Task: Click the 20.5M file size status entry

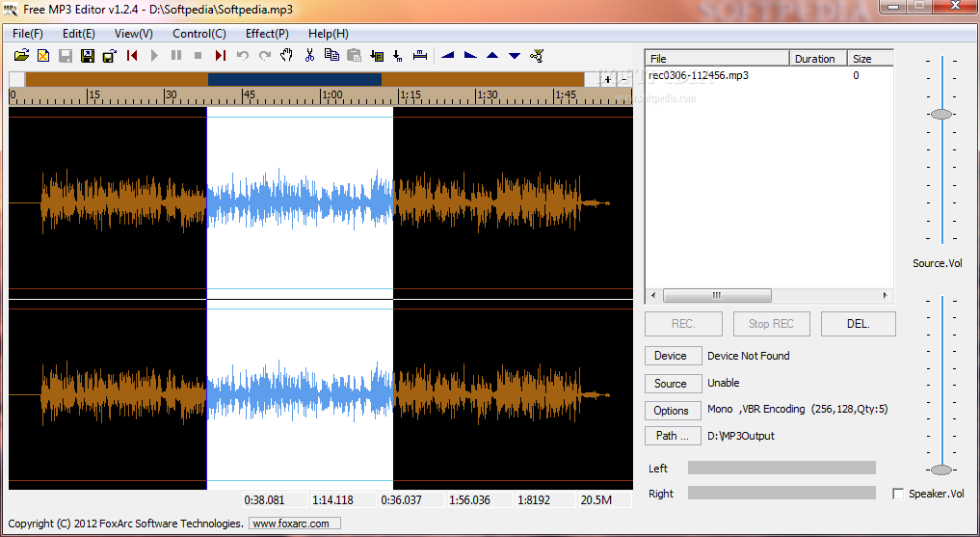Action: pos(605,500)
